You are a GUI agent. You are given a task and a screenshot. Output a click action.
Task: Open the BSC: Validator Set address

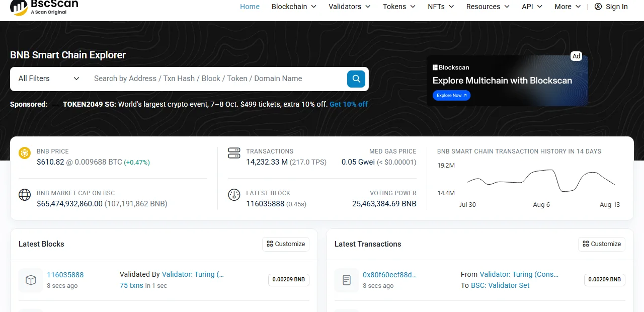500,285
